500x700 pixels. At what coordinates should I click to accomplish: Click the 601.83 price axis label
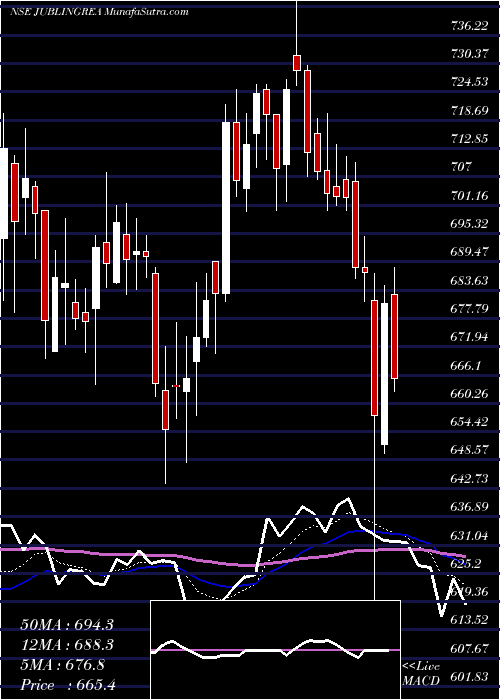coord(469,677)
